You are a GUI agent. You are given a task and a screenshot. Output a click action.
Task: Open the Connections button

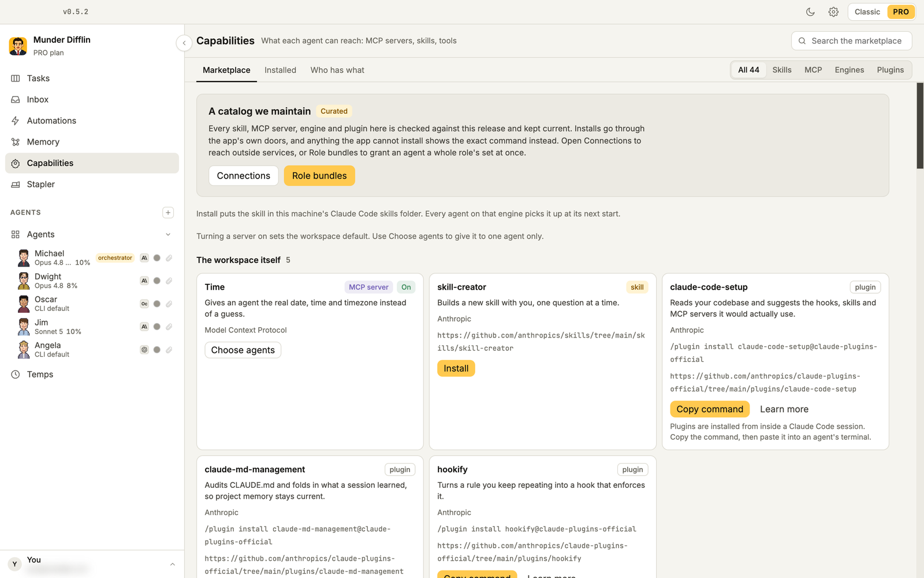click(x=244, y=176)
